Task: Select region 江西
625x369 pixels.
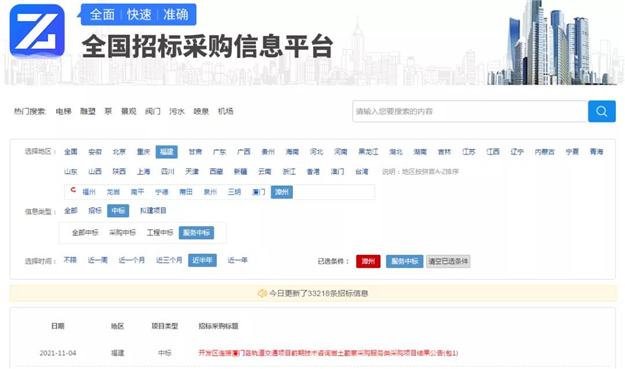Action: pyautogui.click(x=493, y=152)
